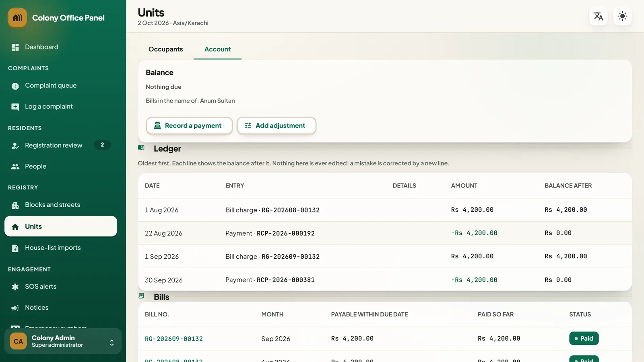
Task: Select the Account tab
Action: (x=217, y=49)
